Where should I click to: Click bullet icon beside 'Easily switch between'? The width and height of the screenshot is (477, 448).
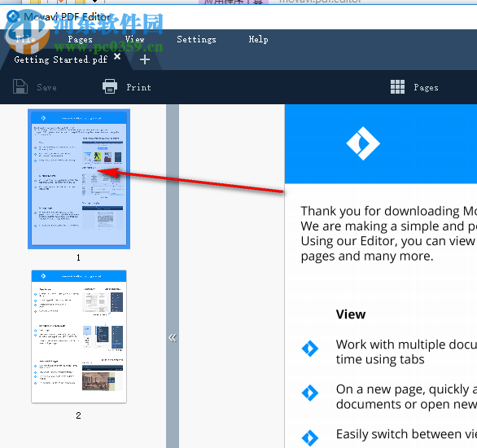310,437
